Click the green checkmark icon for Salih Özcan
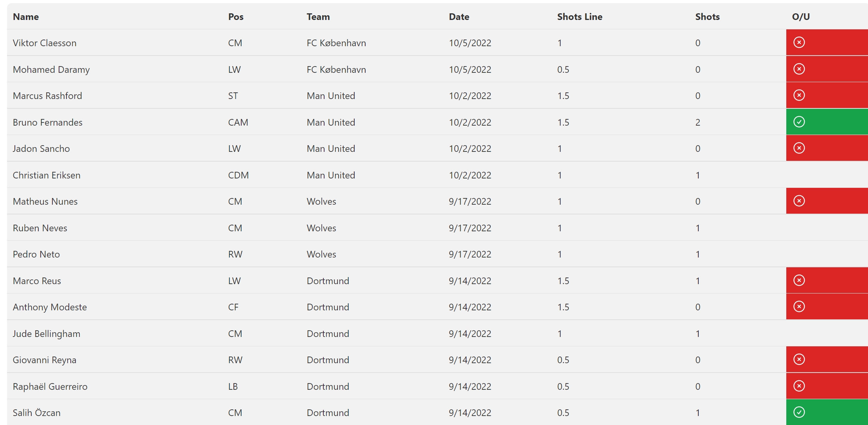This screenshot has width=868, height=425. point(799,412)
